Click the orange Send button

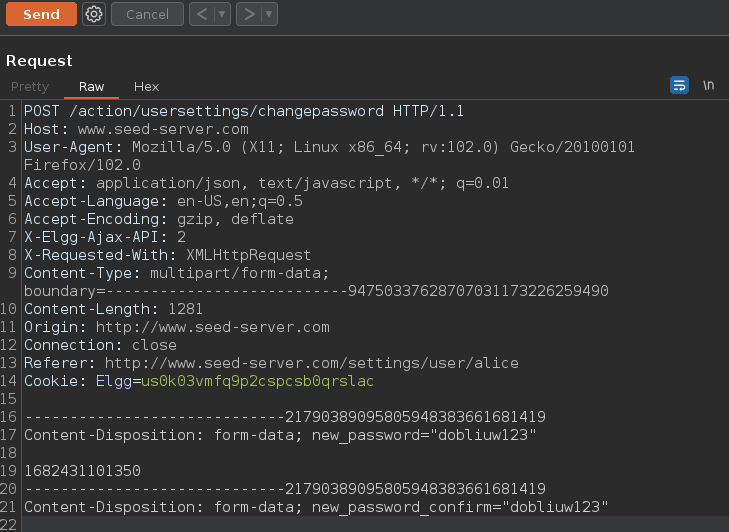pyautogui.click(x=41, y=14)
